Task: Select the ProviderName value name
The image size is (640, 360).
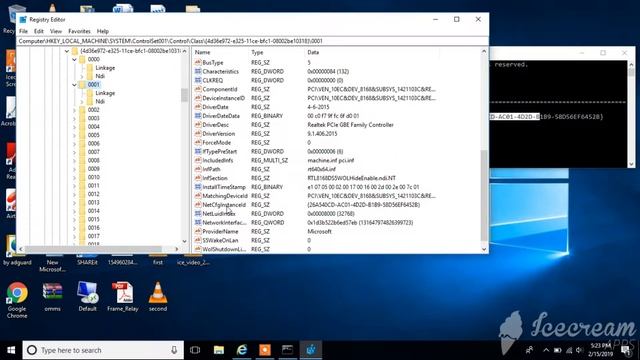Action: (220, 231)
